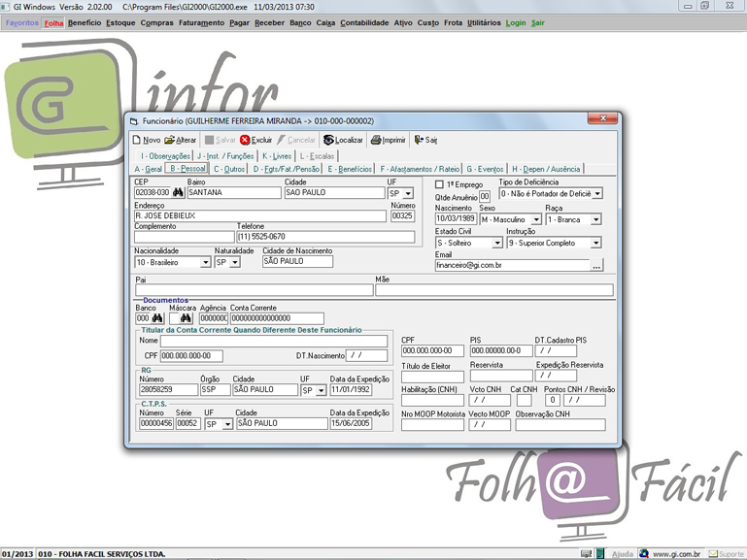Click the Email input field
747x560 pixels.
click(513, 266)
